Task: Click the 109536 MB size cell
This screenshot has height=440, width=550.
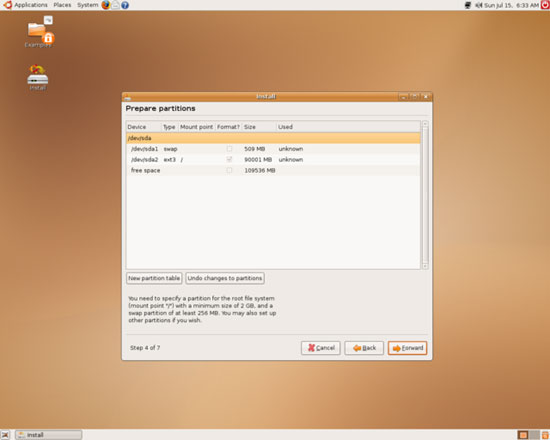Action: (260, 170)
